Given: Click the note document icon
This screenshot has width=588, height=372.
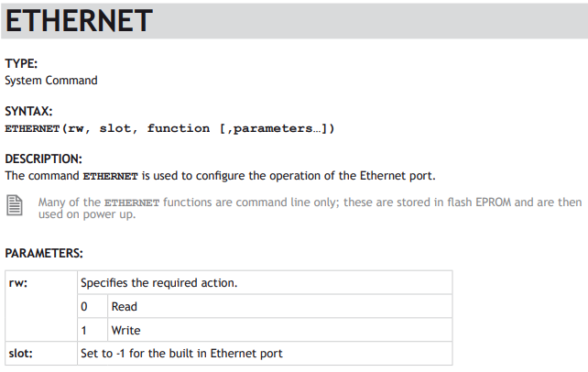Looking at the screenshot, I should point(15,205).
